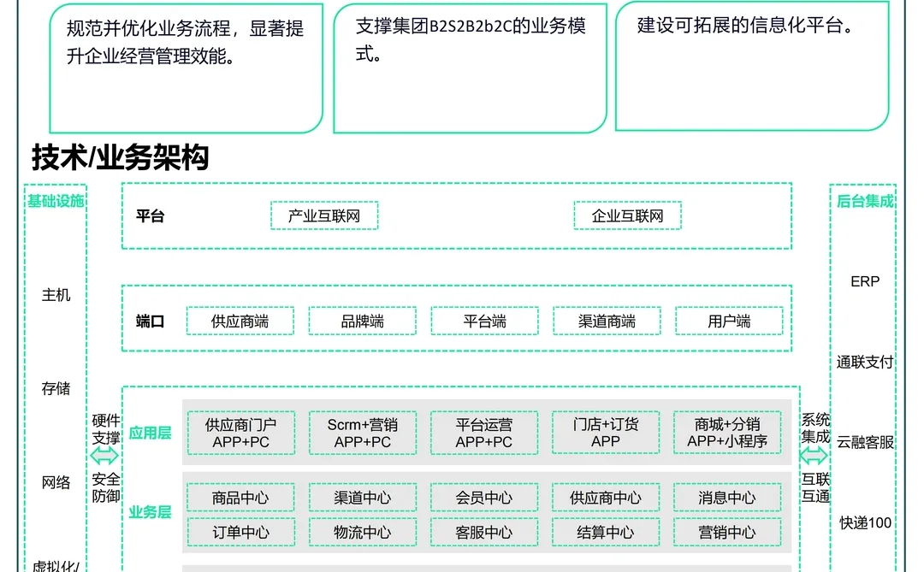Screen dimensions: 924x572
Task: Select the 供应商端 endpoint
Action: click(240, 321)
